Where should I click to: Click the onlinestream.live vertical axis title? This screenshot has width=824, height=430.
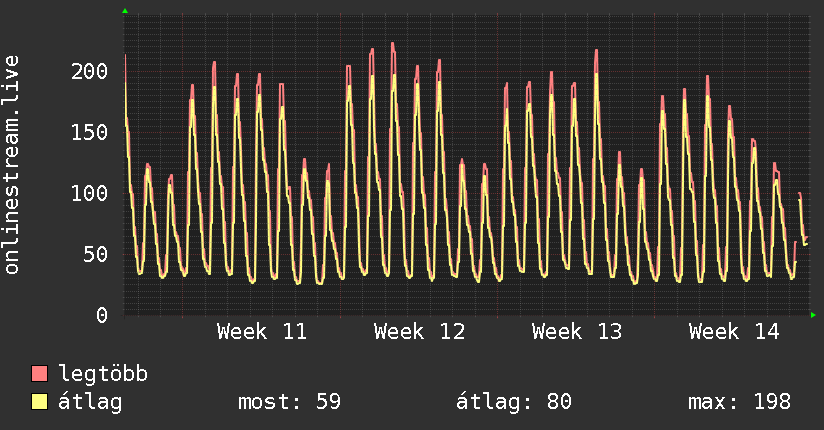tap(11, 165)
